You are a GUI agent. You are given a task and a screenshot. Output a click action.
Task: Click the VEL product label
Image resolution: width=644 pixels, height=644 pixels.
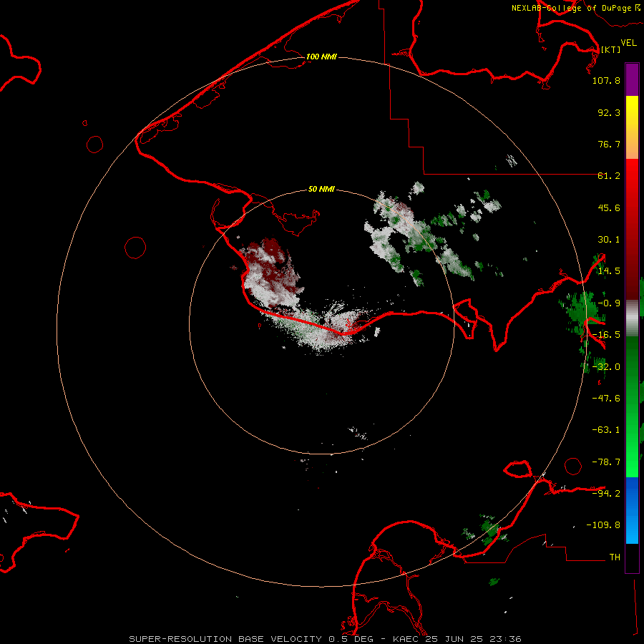628,42
